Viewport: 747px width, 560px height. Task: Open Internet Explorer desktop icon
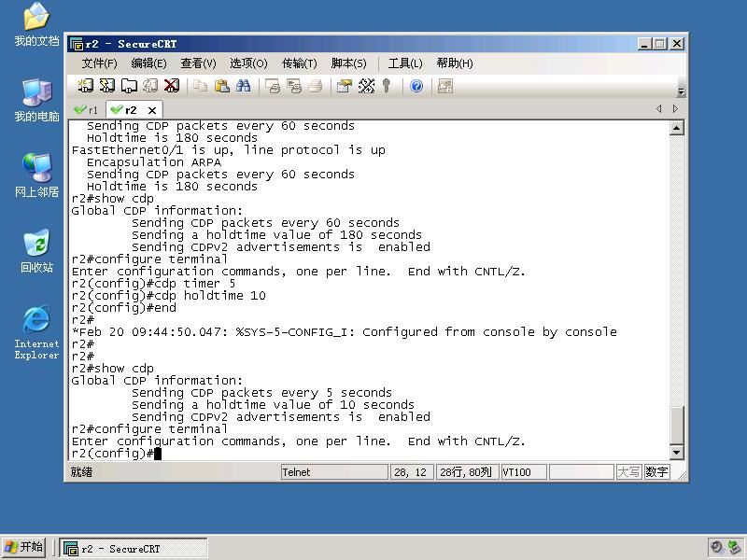tap(36, 332)
